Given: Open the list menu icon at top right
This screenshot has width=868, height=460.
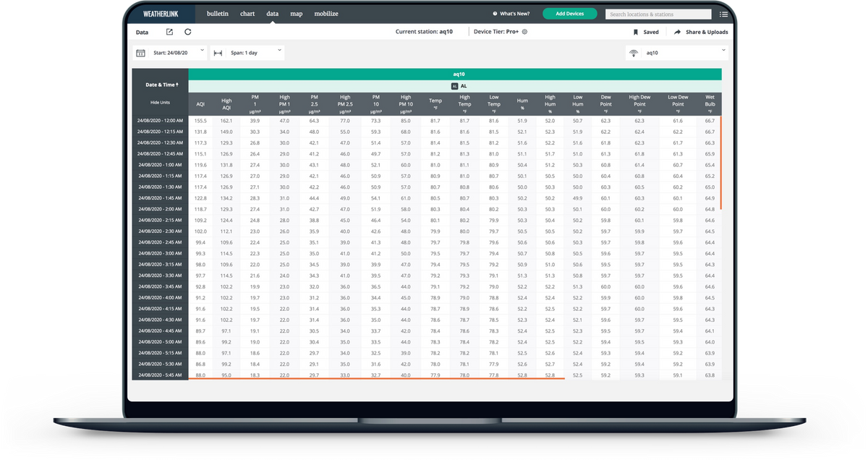Looking at the screenshot, I should click(724, 14).
